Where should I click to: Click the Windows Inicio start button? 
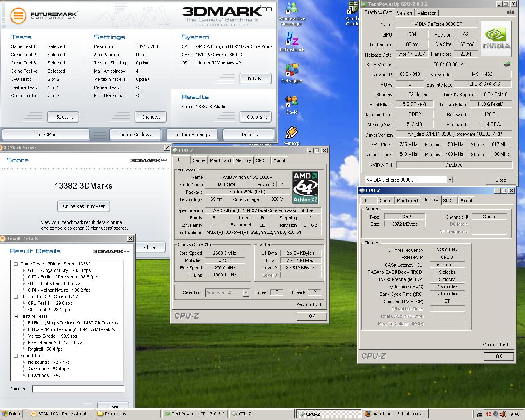tap(11, 414)
